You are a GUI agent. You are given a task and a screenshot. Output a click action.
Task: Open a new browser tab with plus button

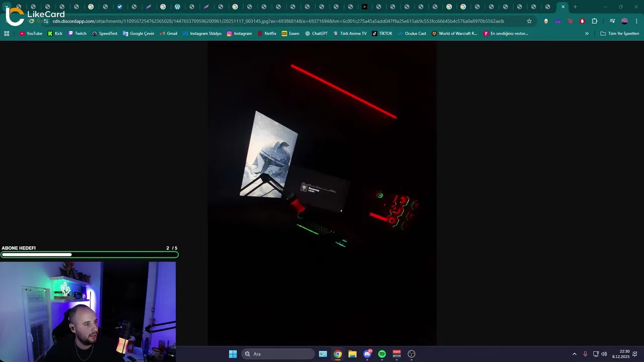(575, 7)
